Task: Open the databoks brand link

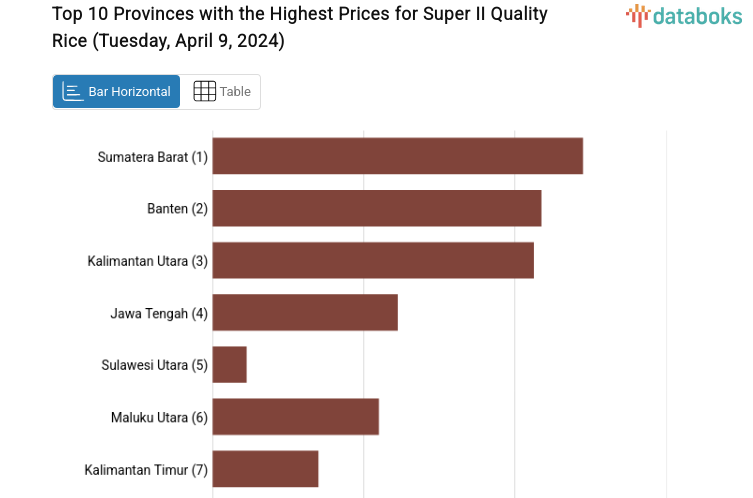Action: coord(697,15)
